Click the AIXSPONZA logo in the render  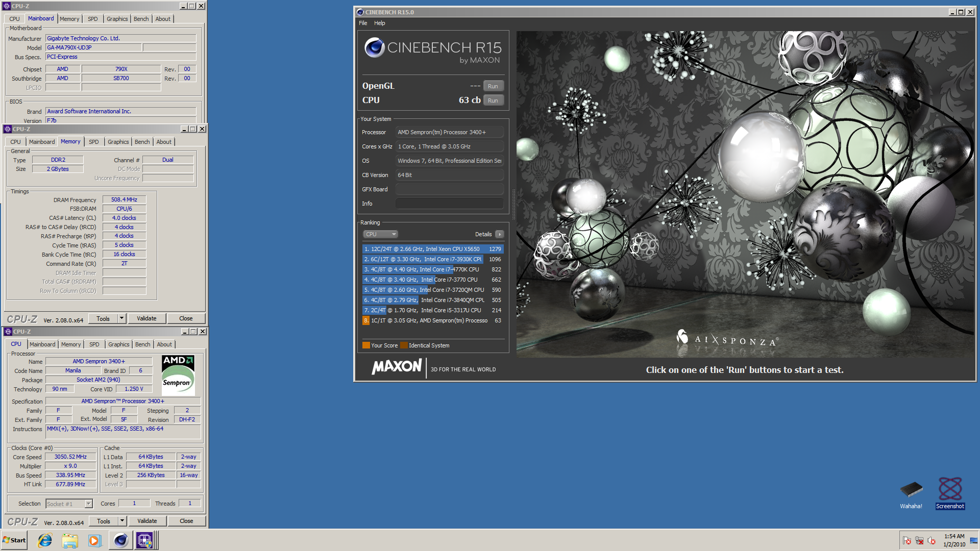[x=727, y=339]
